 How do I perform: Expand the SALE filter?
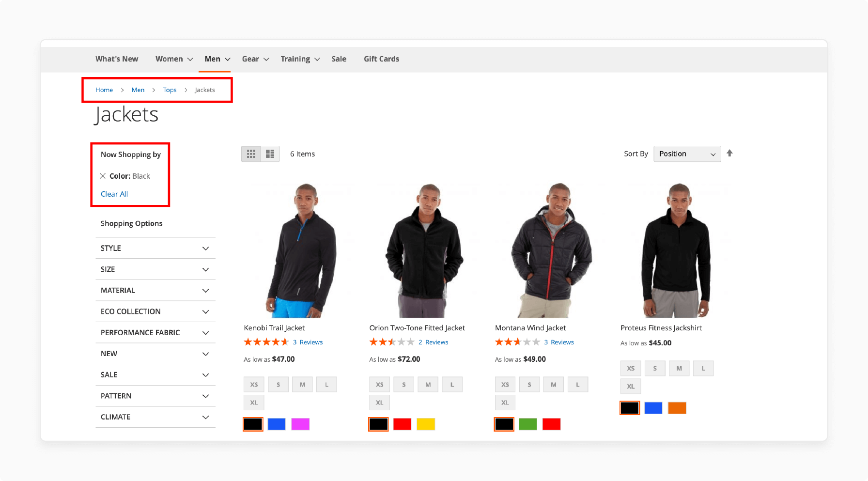[x=155, y=375]
